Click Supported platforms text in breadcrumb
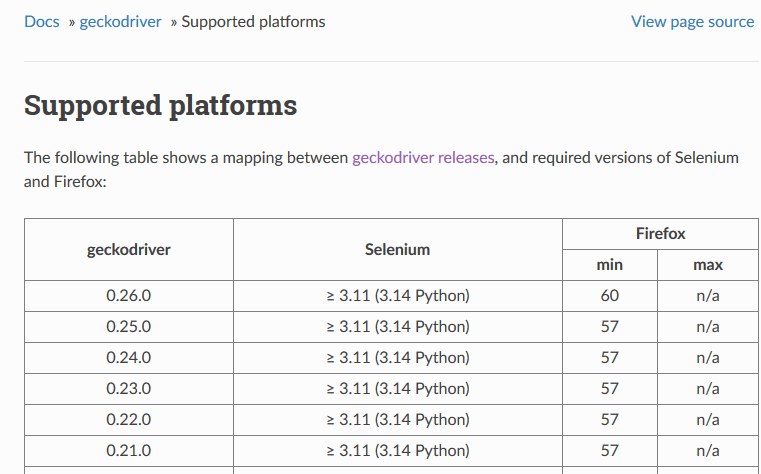This screenshot has width=761, height=474. pos(253,21)
